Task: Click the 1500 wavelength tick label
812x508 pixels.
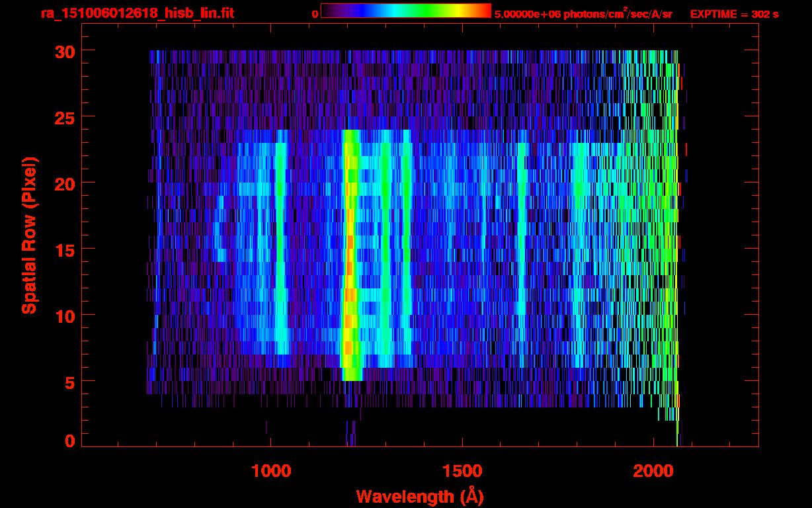Action: 462,471
